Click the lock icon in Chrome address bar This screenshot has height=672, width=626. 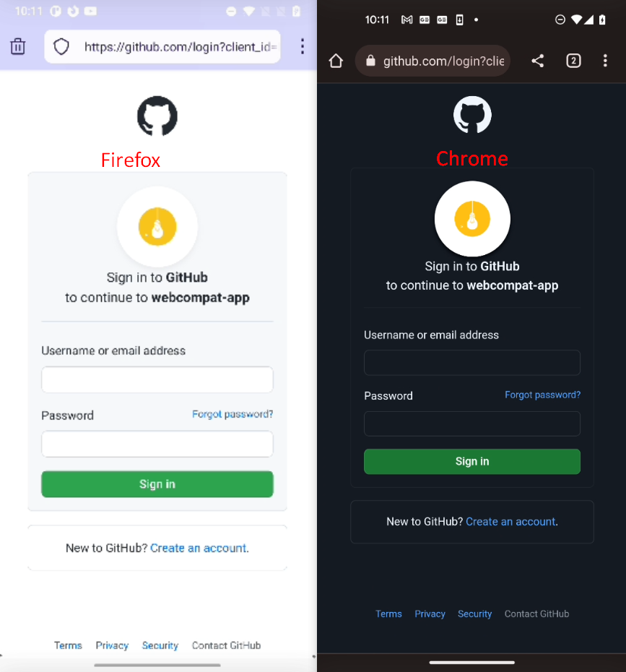[x=370, y=61]
